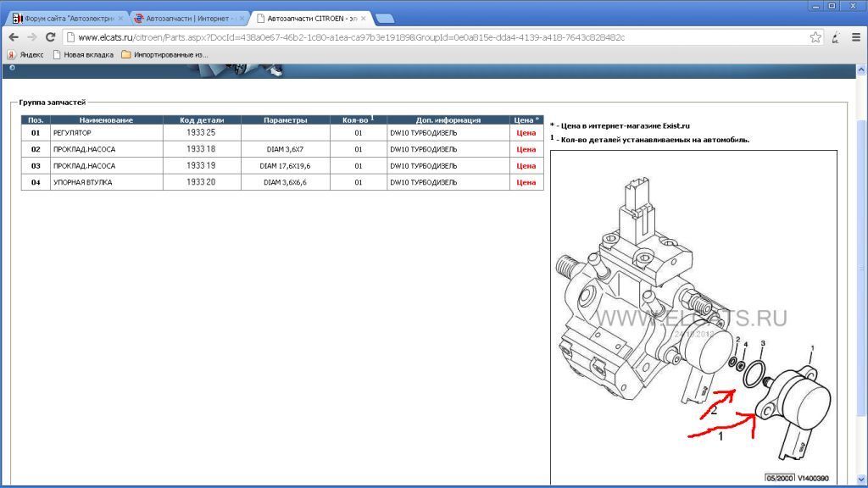This screenshot has width=868, height=488.
Task: Click the page scrollbar up arrow
Action: 861,70
